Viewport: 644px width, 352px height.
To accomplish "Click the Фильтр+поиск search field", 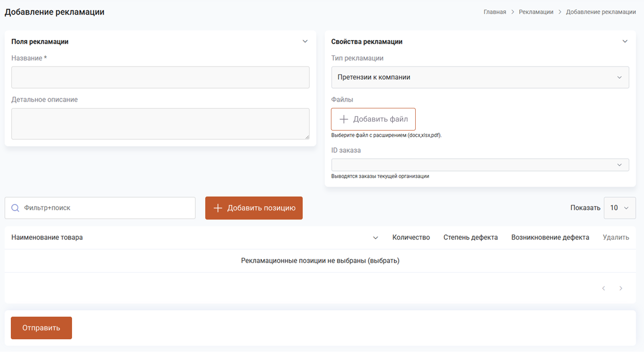I will (x=106, y=208).
